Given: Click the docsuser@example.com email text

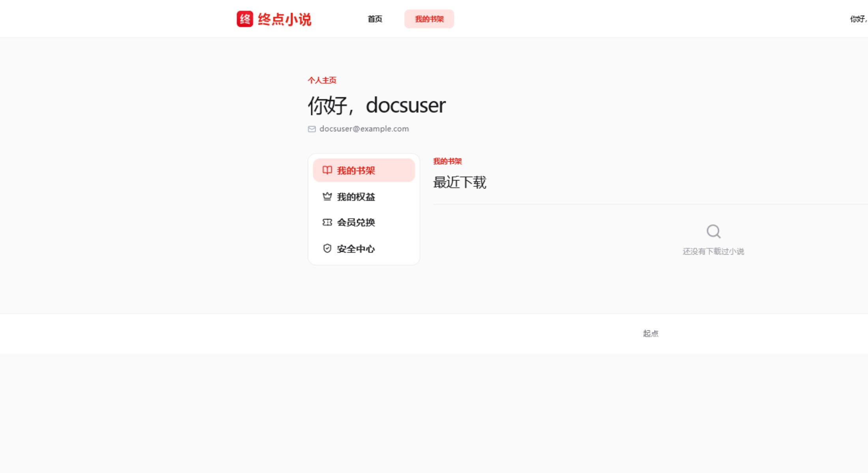Looking at the screenshot, I should [x=364, y=129].
